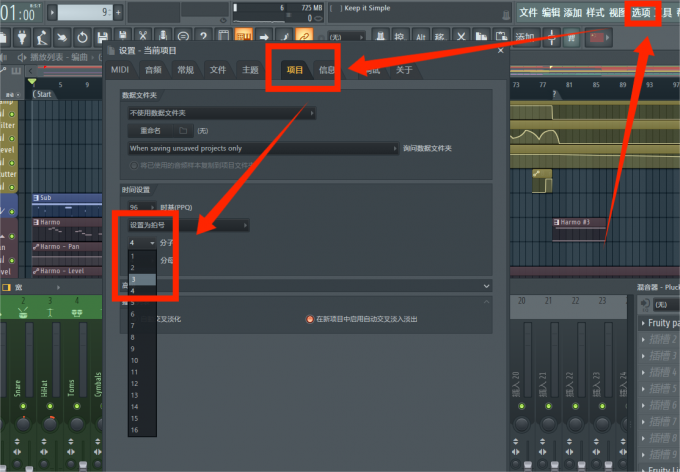Choose 6 in the numerator list
680x472 pixels.
click(x=142, y=314)
